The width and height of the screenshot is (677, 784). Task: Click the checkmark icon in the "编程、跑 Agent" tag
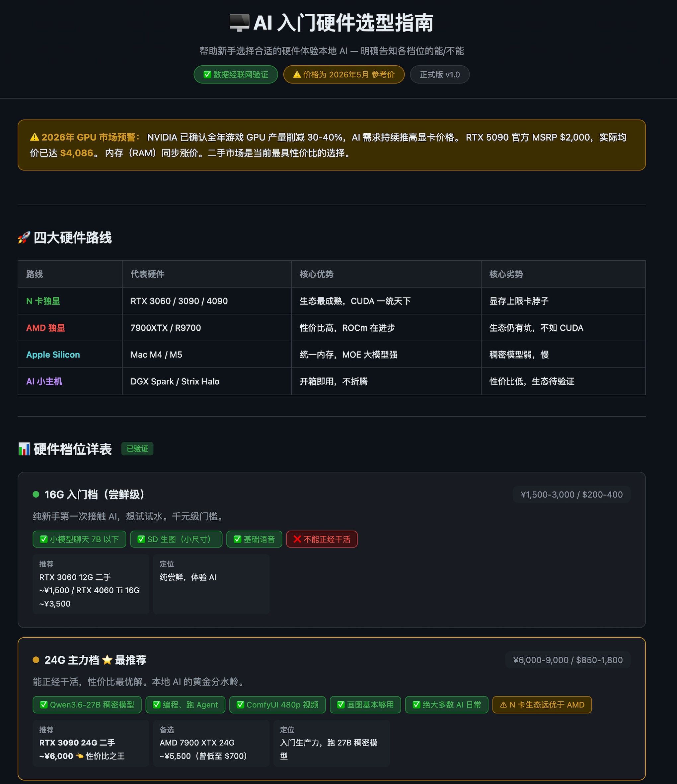(157, 704)
